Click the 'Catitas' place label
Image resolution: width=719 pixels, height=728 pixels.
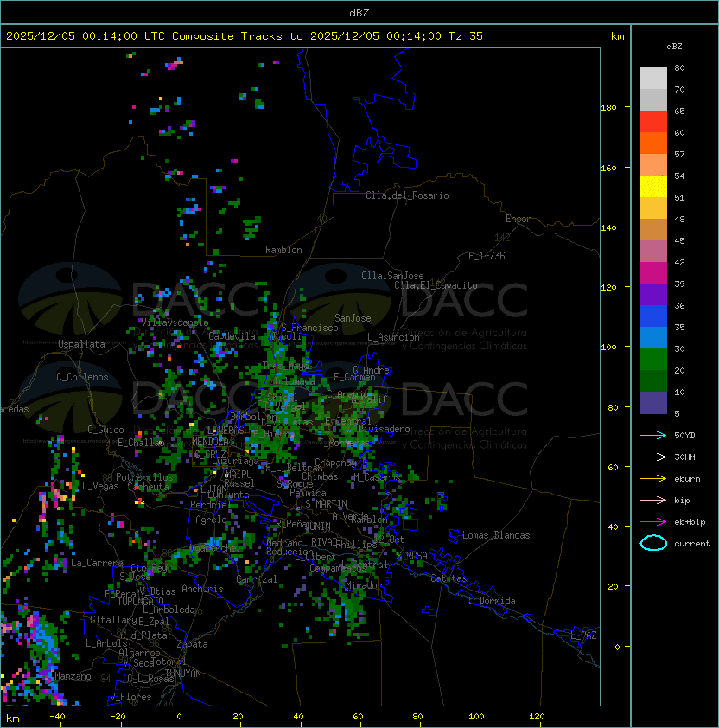click(449, 578)
